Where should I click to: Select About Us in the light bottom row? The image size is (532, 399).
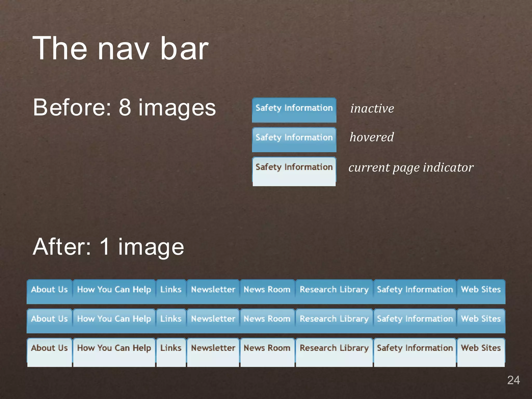tap(49, 352)
